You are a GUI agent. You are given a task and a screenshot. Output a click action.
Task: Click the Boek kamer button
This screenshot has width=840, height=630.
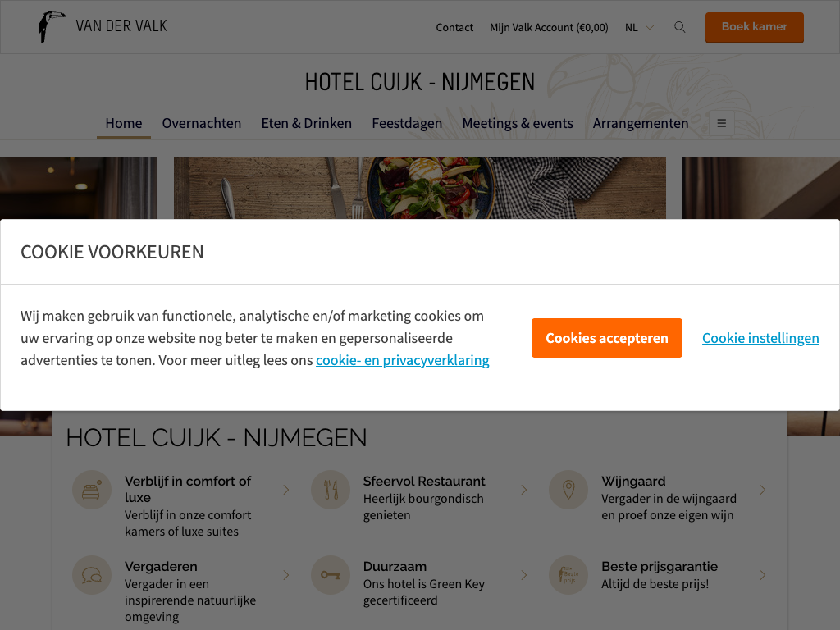(x=755, y=27)
